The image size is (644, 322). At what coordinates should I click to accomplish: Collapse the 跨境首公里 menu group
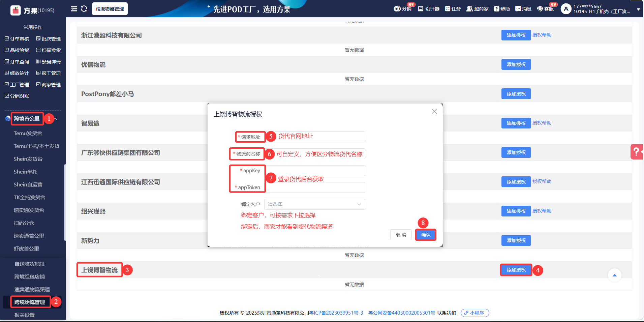pos(56,119)
